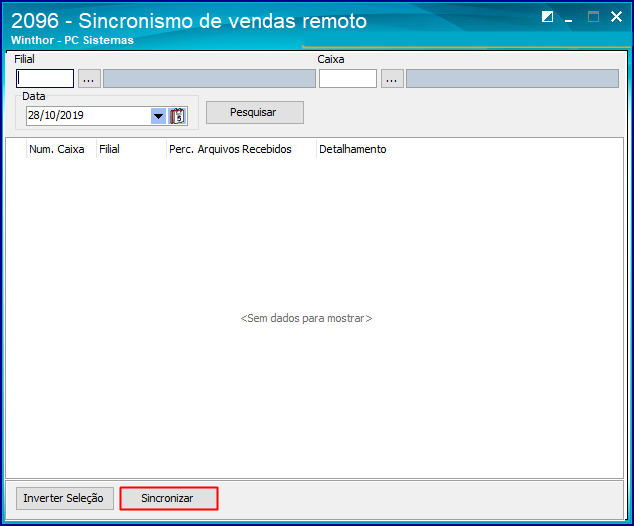Click the Caixa description grey field
Screen dimensions: 634x526
[512, 78]
